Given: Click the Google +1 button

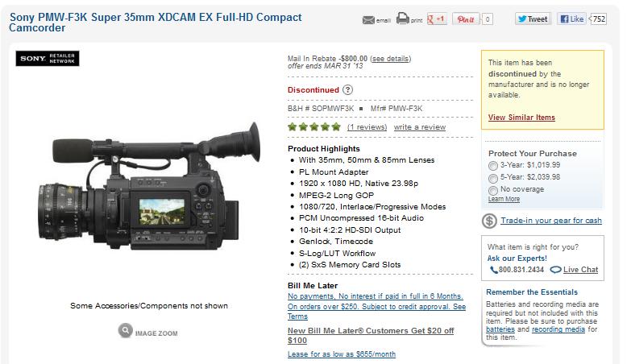Looking at the screenshot, I should (x=437, y=19).
